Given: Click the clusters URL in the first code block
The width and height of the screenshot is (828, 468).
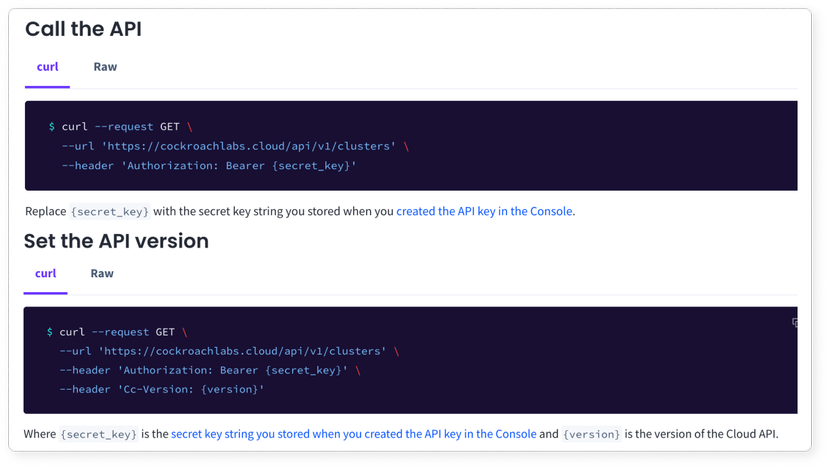Looking at the screenshot, I should coord(248,146).
